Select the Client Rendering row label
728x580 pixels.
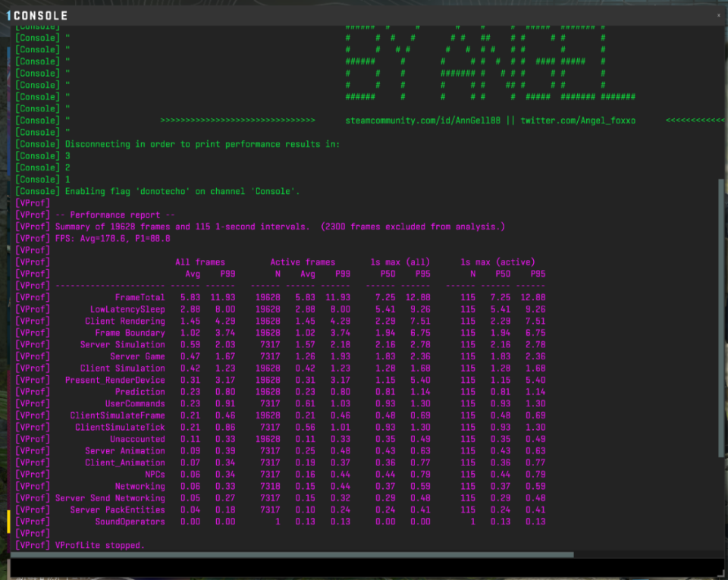pyautogui.click(x=125, y=321)
